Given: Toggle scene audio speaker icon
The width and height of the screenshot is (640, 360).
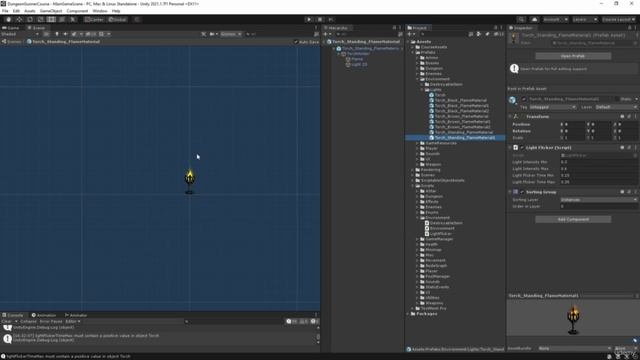Looking at the screenshot, I should pos(65,34).
